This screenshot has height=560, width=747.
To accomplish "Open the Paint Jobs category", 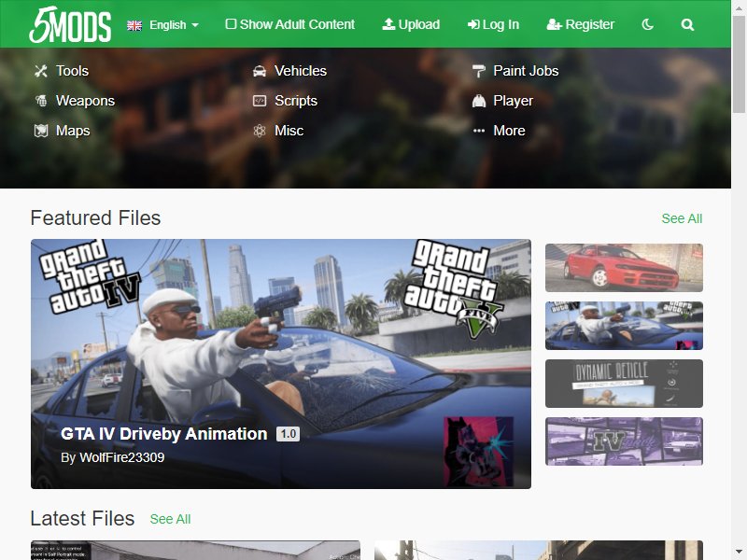I will click(526, 71).
